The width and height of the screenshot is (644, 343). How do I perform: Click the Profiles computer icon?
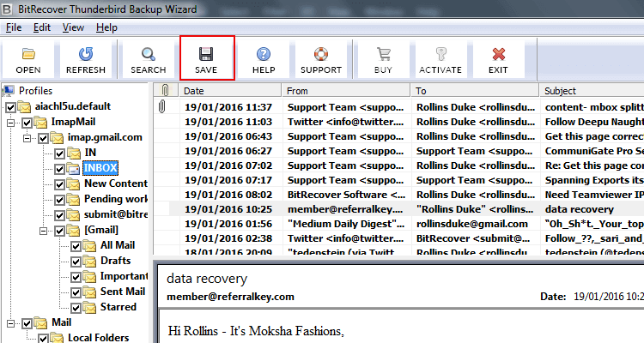(x=9, y=90)
